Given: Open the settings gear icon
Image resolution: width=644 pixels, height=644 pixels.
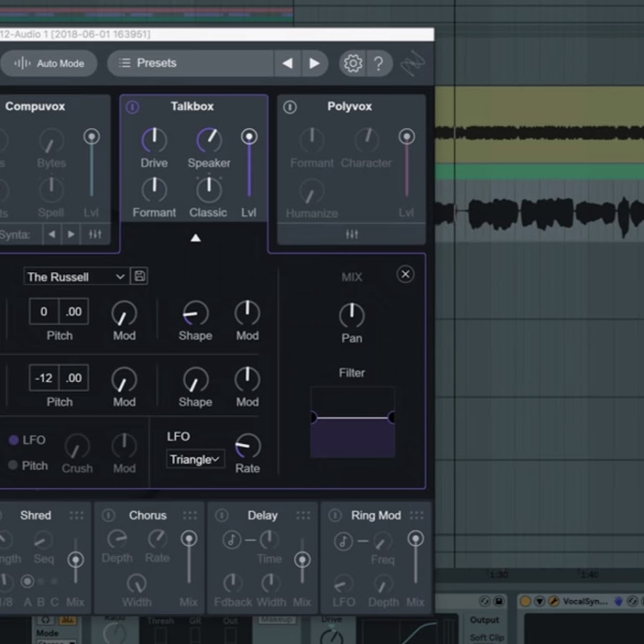Looking at the screenshot, I should click(352, 64).
